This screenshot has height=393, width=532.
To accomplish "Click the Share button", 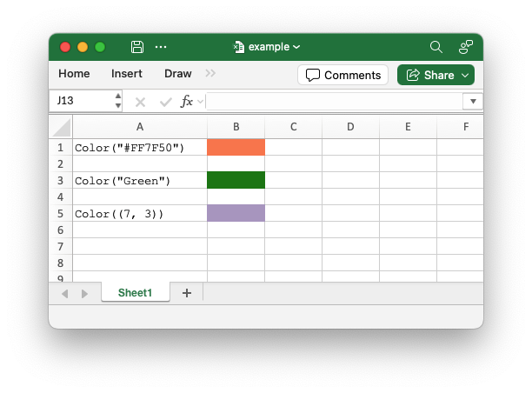I will coord(430,75).
